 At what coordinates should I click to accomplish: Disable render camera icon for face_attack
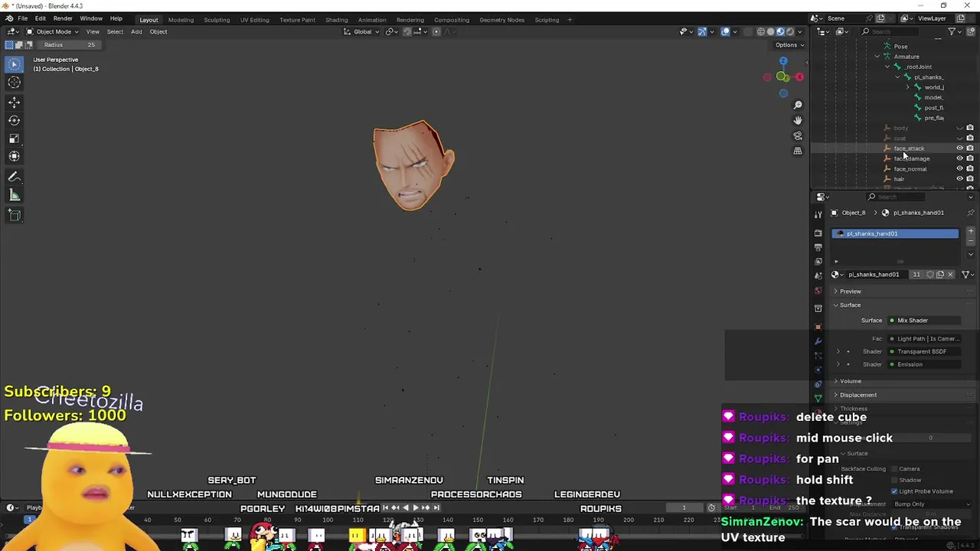click(970, 148)
